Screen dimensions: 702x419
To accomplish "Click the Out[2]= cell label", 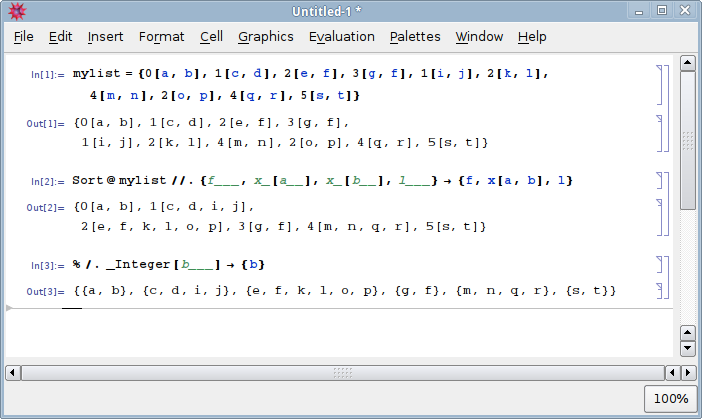I will pyautogui.click(x=45, y=208).
